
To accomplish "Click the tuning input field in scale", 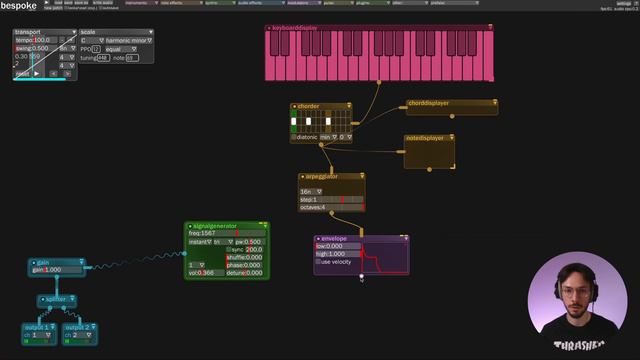I will [x=103, y=58].
